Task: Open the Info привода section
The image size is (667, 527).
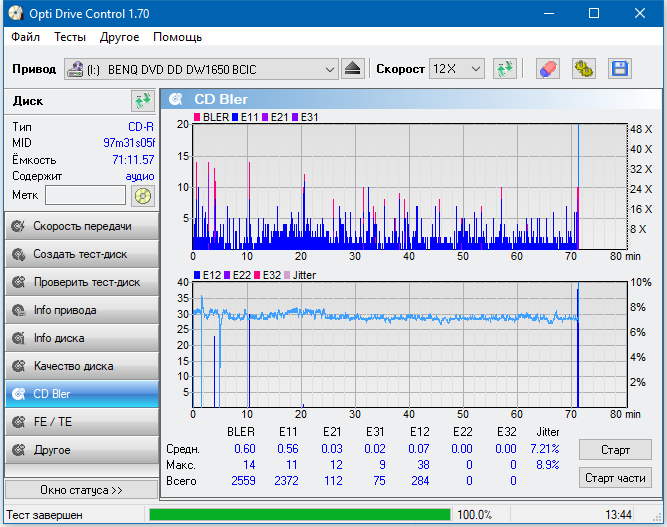Action: (81, 310)
